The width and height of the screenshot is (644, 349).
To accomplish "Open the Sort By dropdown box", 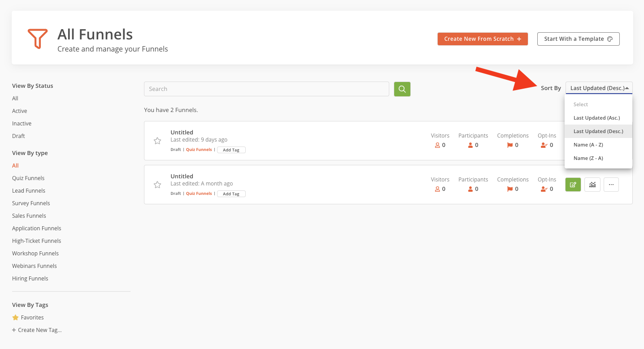I will pos(599,88).
